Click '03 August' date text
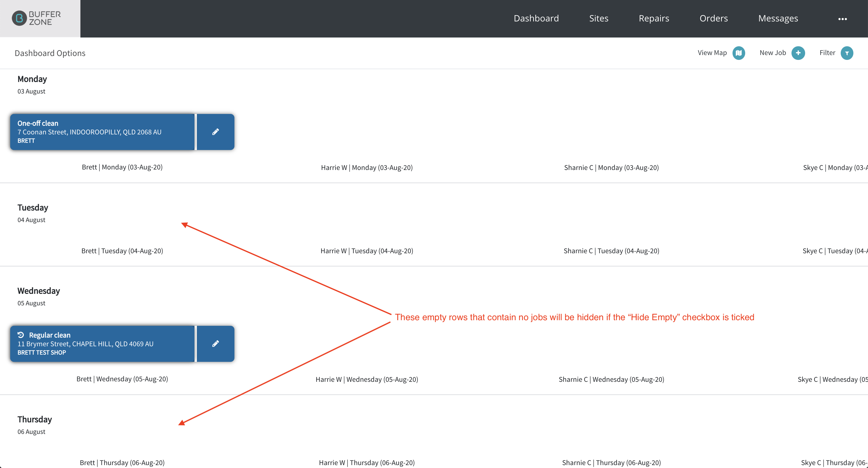The width and height of the screenshot is (868, 468). [x=31, y=92]
